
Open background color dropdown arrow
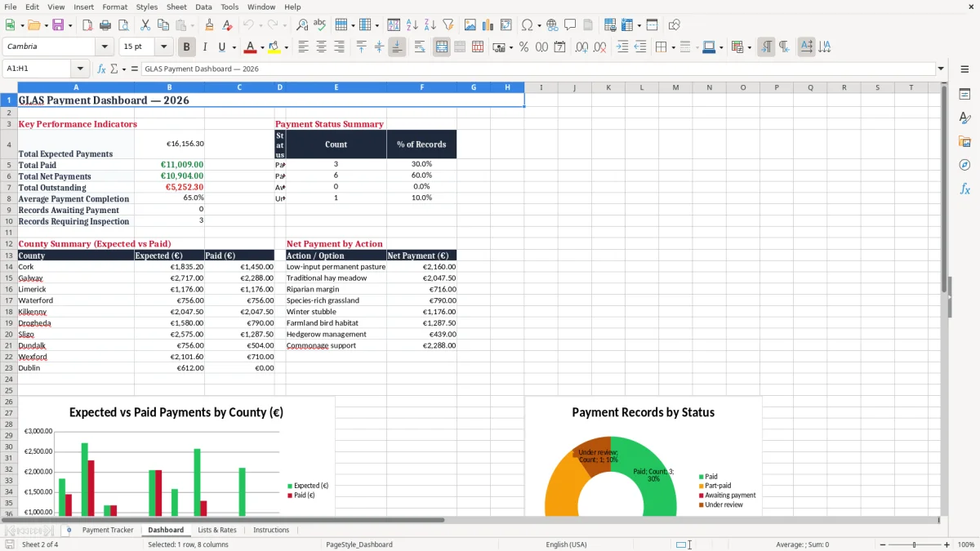point(286,47)
